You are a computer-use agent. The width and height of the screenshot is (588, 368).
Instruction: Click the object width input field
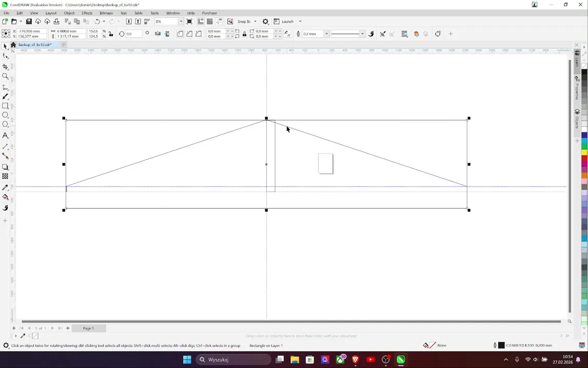[x=71, y=31]
